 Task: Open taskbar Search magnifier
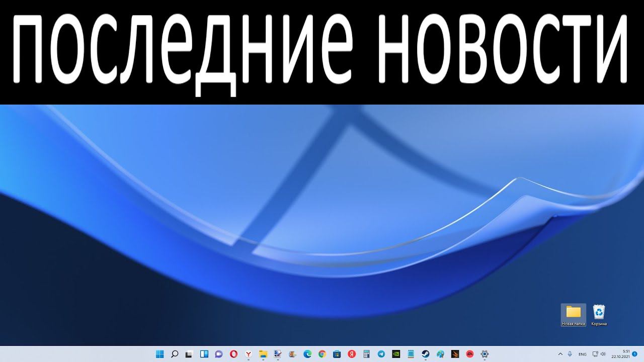[x=175, y=354]
